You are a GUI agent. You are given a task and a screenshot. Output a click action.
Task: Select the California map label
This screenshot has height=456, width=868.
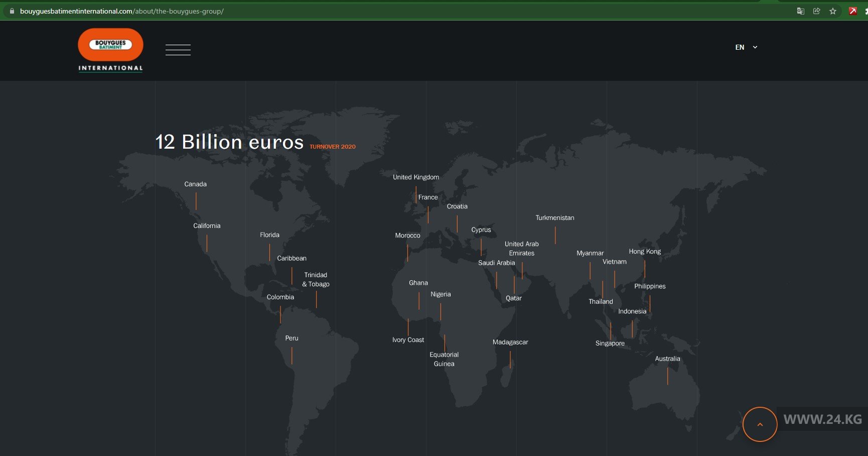207,226
